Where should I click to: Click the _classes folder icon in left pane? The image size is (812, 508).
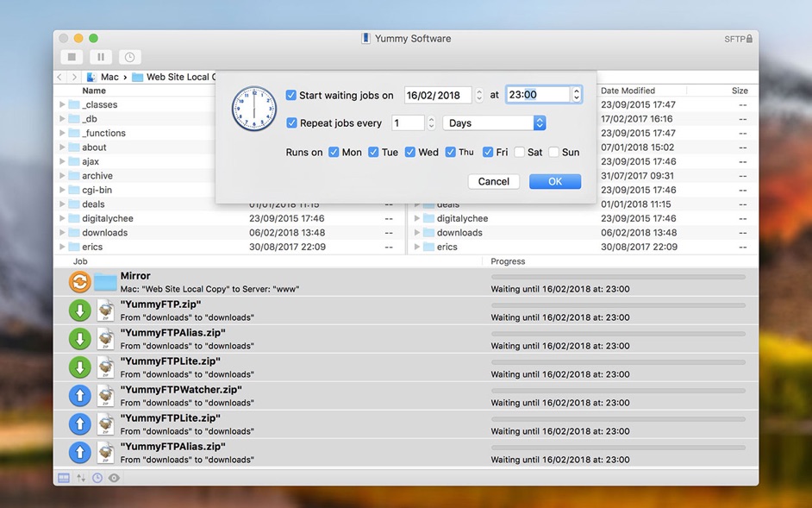coord(74,104)
